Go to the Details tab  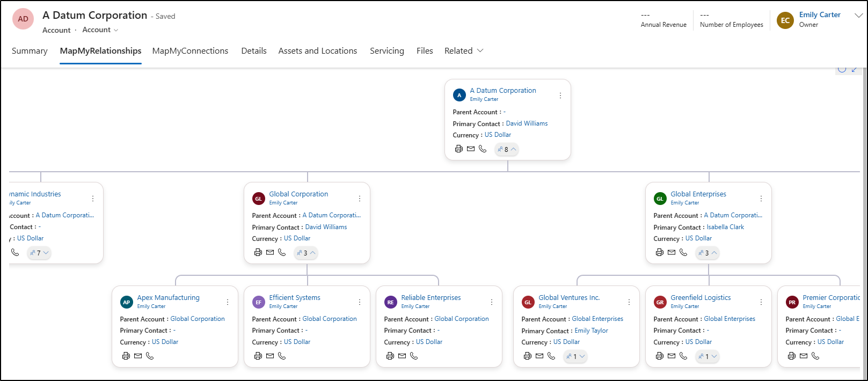pyautogui.click(x=254, y=51)
